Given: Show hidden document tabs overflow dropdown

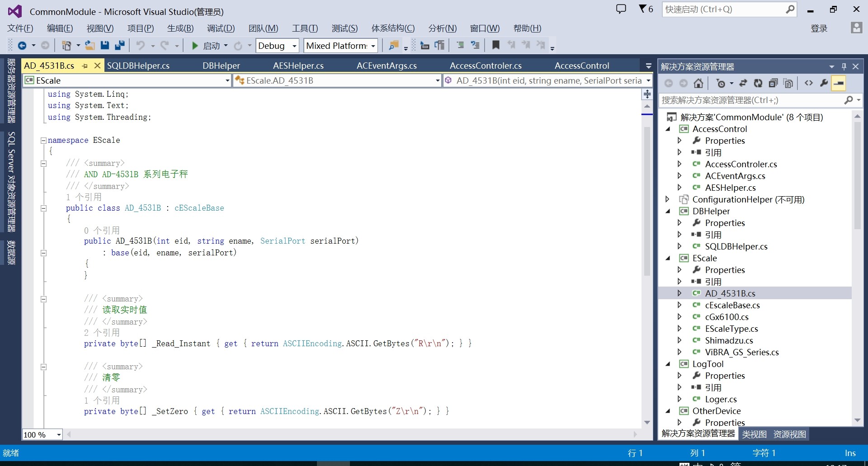Looking at the screenshot, I should pyautogui.click(x=648, y=66).
